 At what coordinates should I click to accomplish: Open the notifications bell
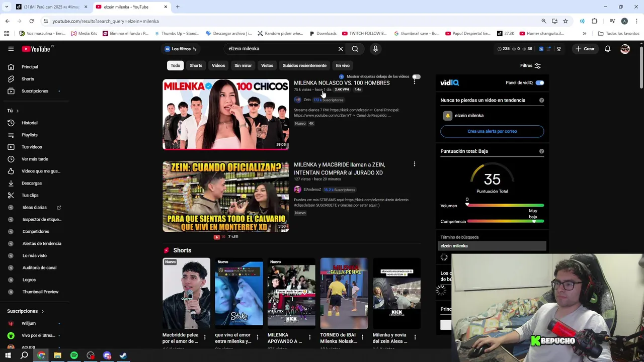tap(607, 49)
